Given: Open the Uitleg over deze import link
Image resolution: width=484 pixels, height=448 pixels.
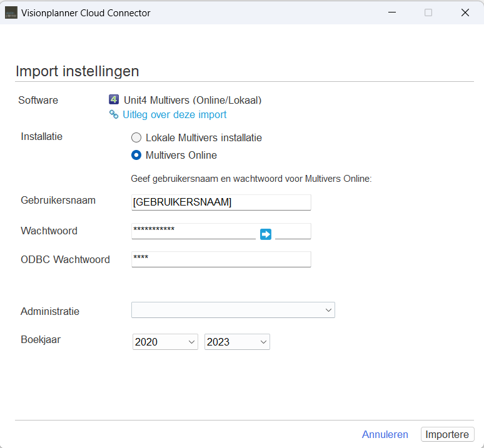Looking at the screenshot, I should click(x=174, y=115).
